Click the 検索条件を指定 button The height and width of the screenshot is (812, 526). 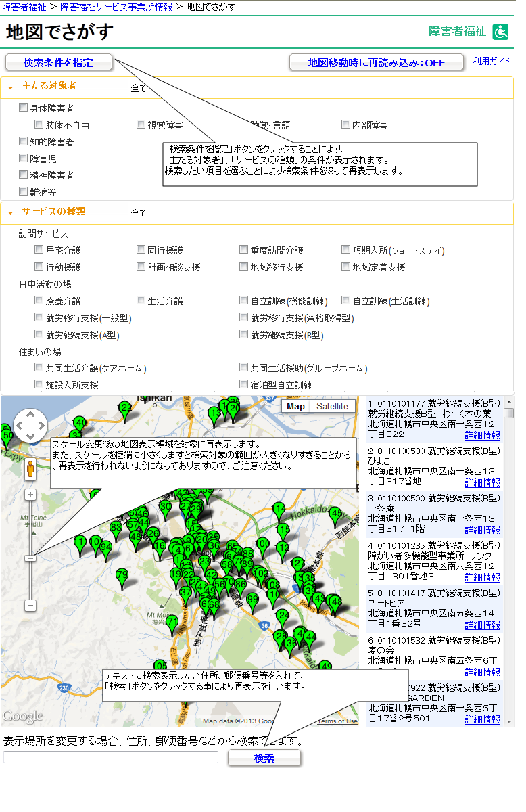[59, 62]
